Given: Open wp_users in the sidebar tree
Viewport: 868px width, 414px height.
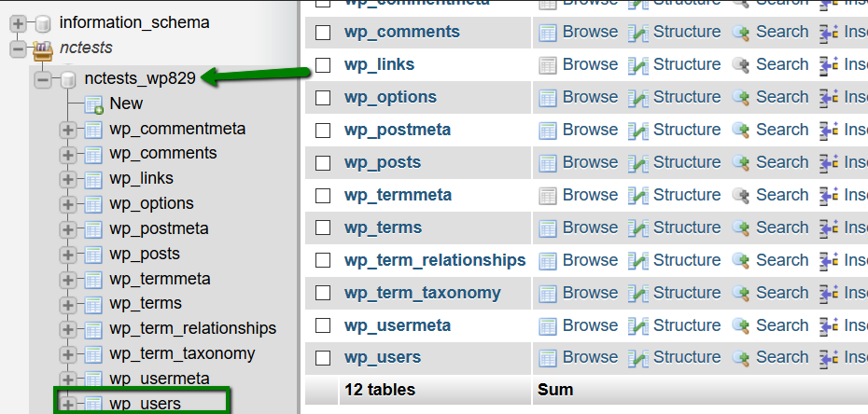Looking at the screenshot, I should (145, 404).
